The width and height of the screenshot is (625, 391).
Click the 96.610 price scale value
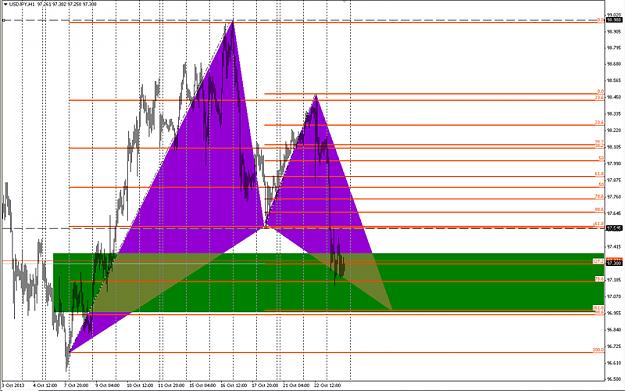[614, 363]
